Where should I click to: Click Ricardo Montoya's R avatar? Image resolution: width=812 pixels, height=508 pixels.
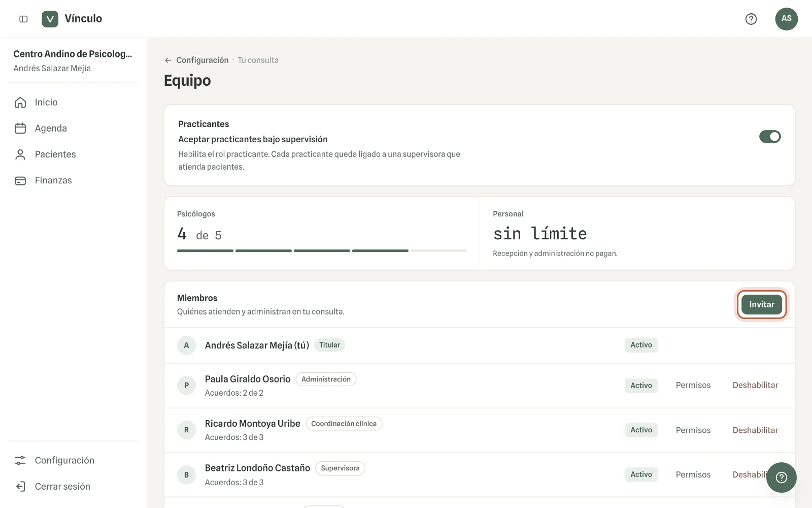[x=186, y=430]
